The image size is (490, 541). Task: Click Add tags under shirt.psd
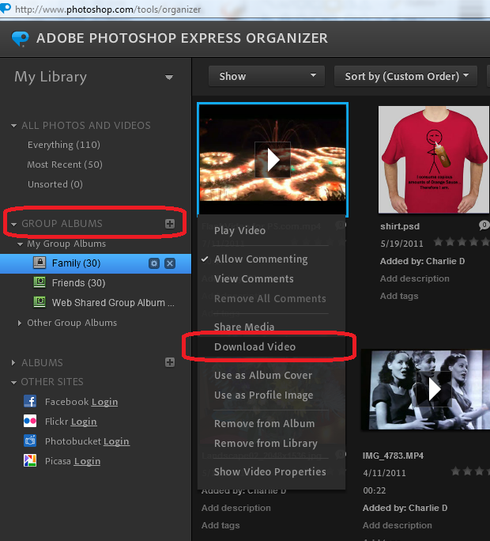[399, 296]
